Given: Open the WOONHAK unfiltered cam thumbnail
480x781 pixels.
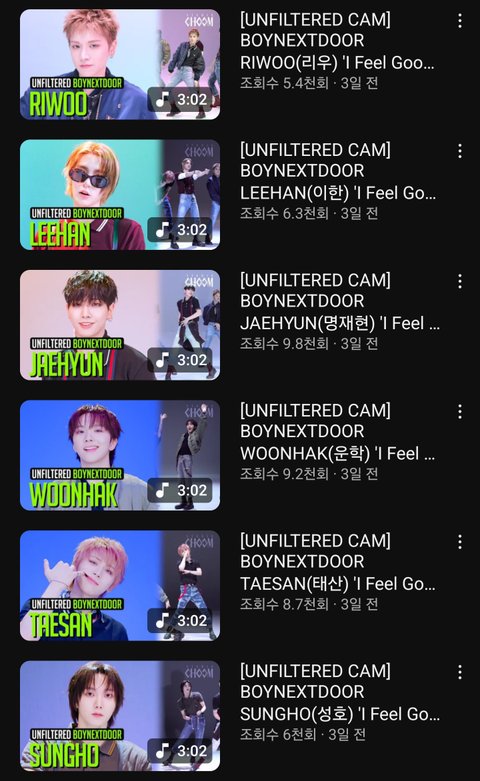Looking at the screenshot, I should click(x=120, y=455).
